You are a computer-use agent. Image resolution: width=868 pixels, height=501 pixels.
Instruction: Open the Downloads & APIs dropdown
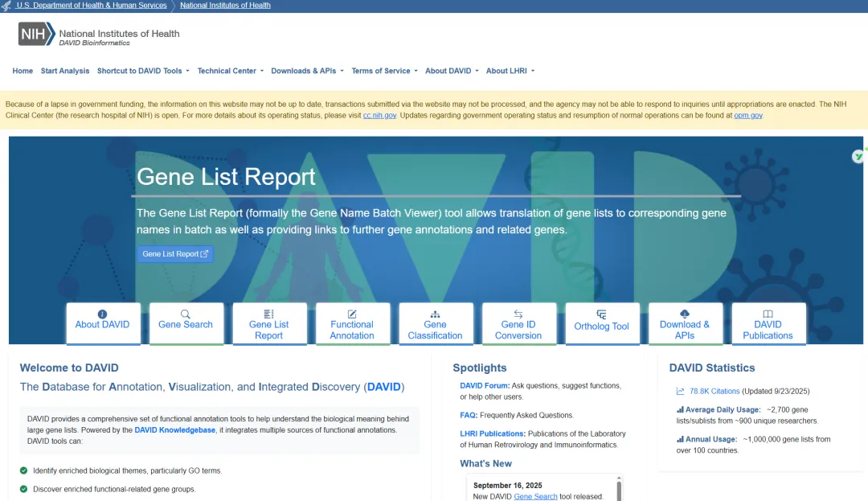pyautogui.click(x=307, y=71)
